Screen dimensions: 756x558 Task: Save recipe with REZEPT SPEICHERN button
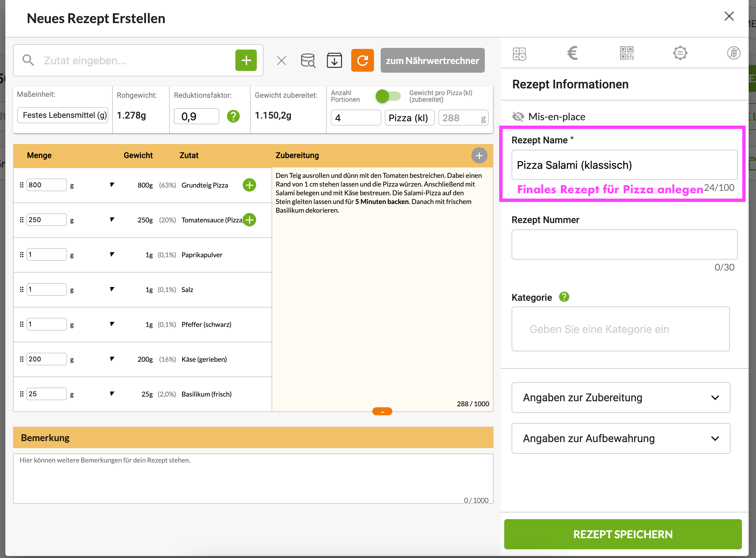[x=623, y=534]
